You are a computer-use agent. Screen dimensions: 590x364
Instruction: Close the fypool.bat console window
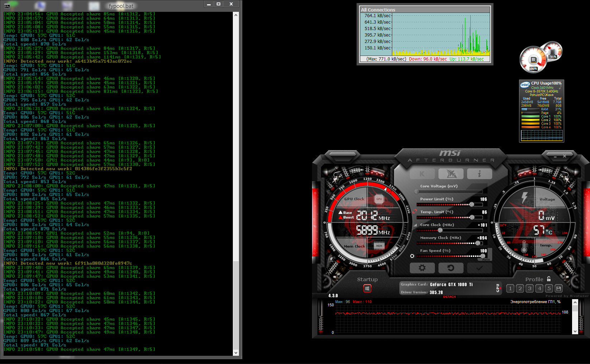pyautogui.click(x=231, y=4)
